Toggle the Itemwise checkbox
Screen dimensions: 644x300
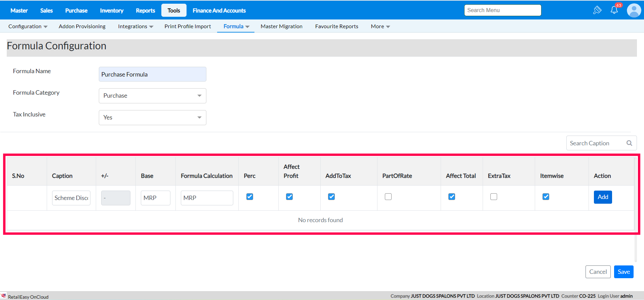click(x=546, y=197)
